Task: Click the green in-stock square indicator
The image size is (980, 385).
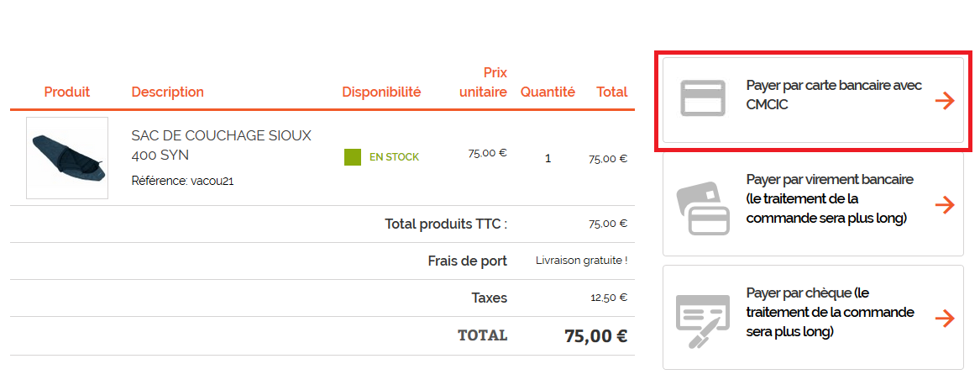Action: click(353, 157)
